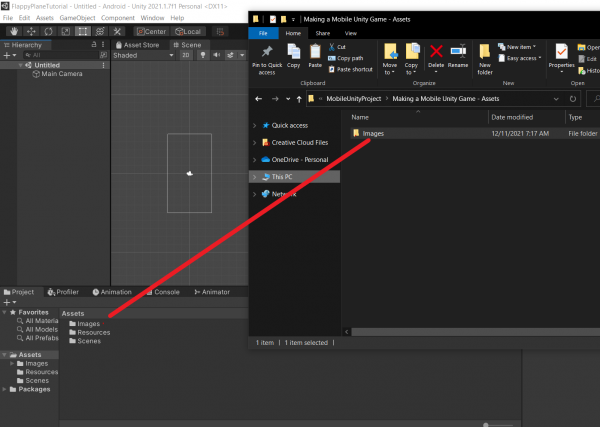600x427 pixels.
Task: Click Properties icon in Explorer ribbon
Action: pyautogui.click(x=561, y=51)
